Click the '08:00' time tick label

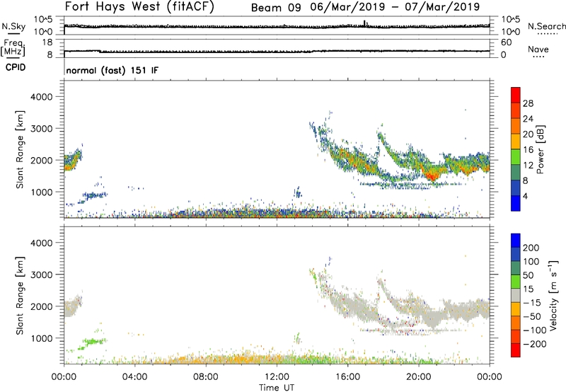[206, 377]
